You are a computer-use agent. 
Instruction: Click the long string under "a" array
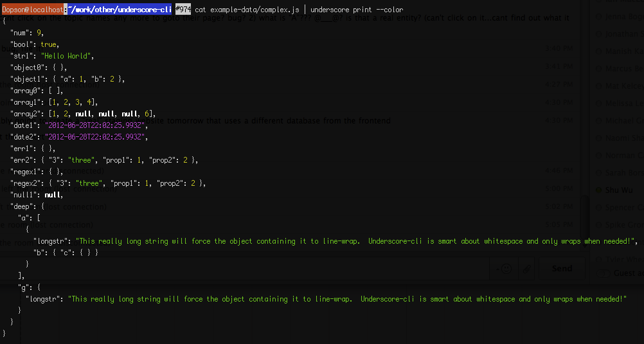(x=355, y=241)
